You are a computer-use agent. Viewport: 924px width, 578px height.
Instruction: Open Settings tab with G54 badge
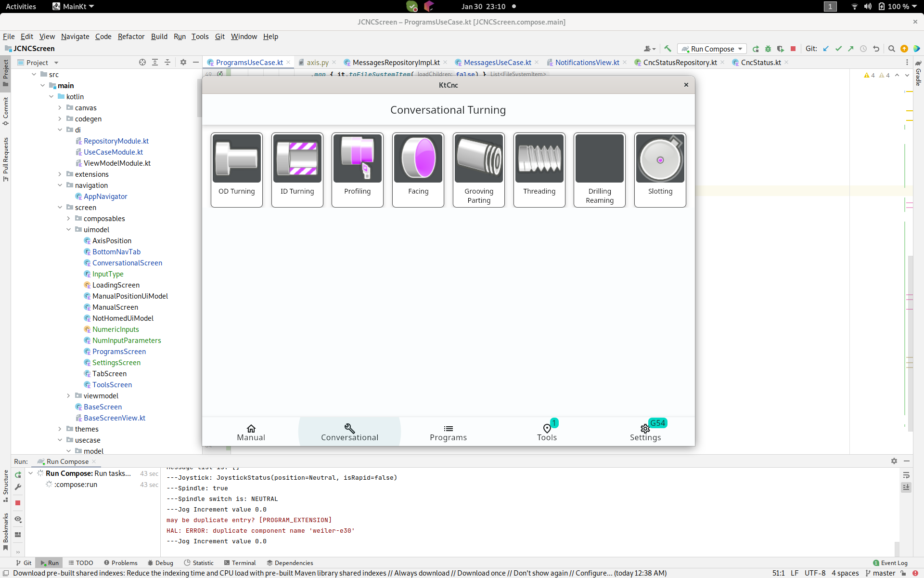(x=645, y=432)
